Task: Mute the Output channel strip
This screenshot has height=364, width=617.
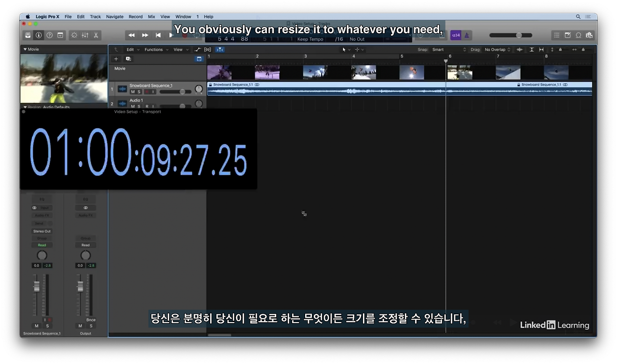Action: 80,326
